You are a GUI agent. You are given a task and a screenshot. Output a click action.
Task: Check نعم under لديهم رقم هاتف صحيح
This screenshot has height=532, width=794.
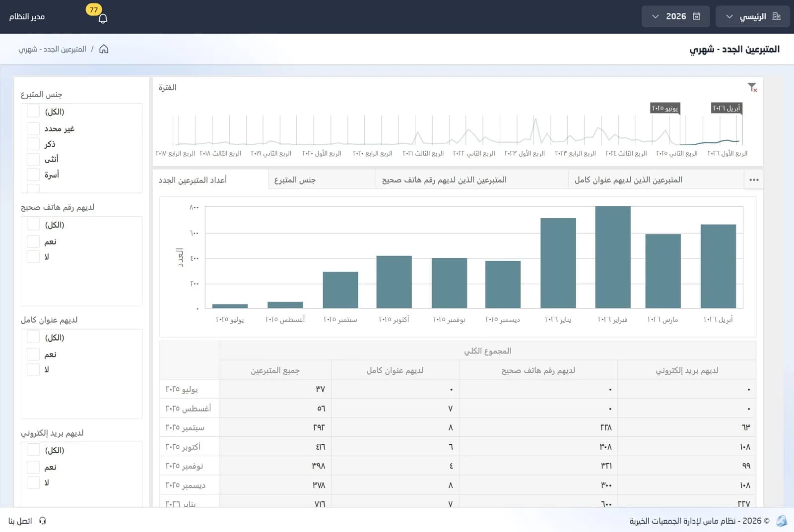pos(33,241)
